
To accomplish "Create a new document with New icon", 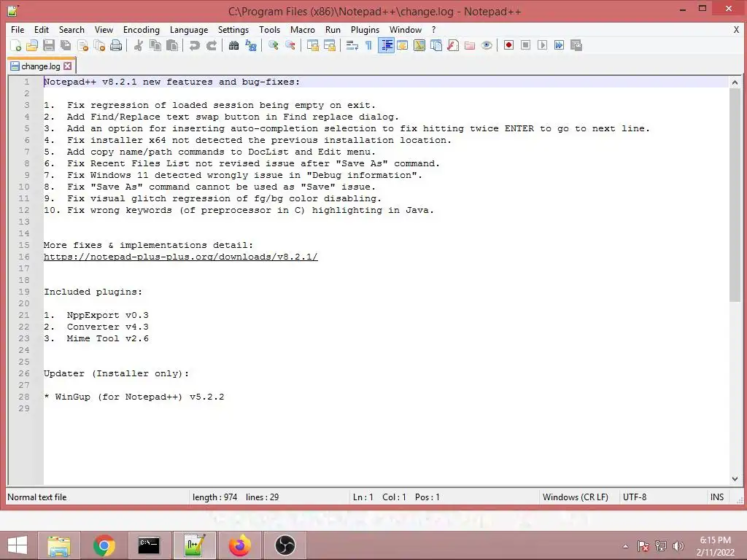I will (x=15, y=46).
